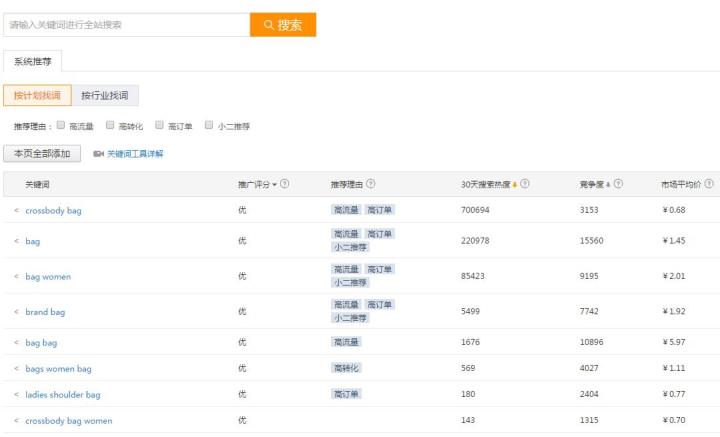
Task: Click the add arrow before brand bag
Action: click(x=16, y=312)
